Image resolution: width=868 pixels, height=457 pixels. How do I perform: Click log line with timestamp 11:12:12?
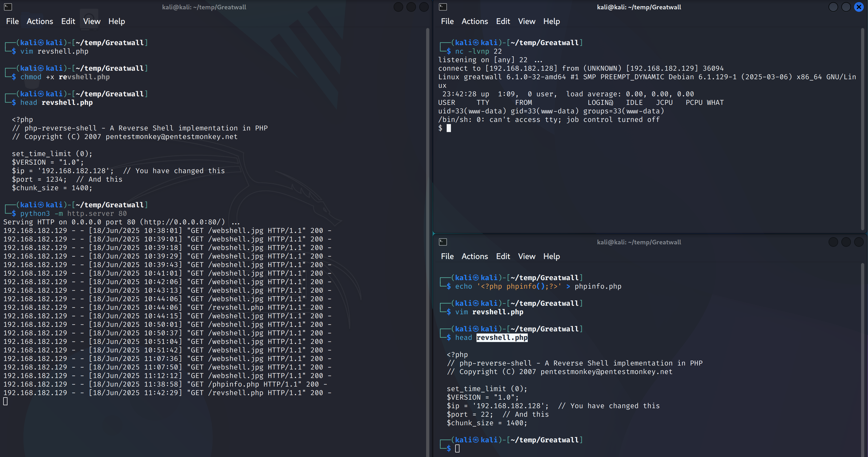click(167, 375)
